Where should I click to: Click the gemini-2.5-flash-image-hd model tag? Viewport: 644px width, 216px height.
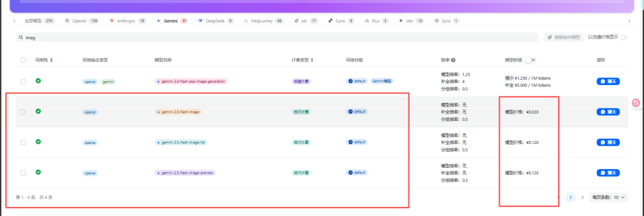pos(180,142)
